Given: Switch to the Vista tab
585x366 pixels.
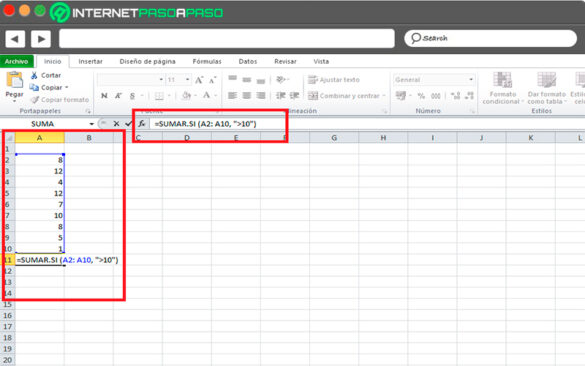Looking at the screenshot, I should (321, 62).
